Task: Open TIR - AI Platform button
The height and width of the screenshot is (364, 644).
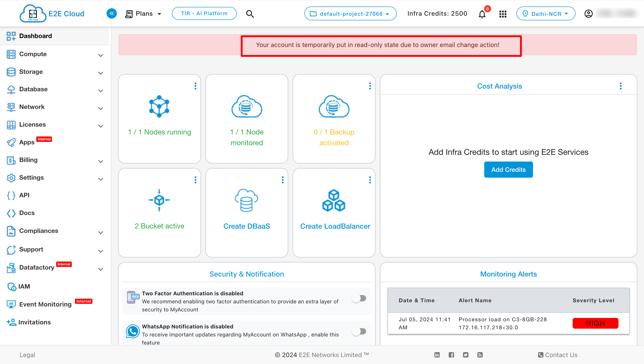Action: 204,13
